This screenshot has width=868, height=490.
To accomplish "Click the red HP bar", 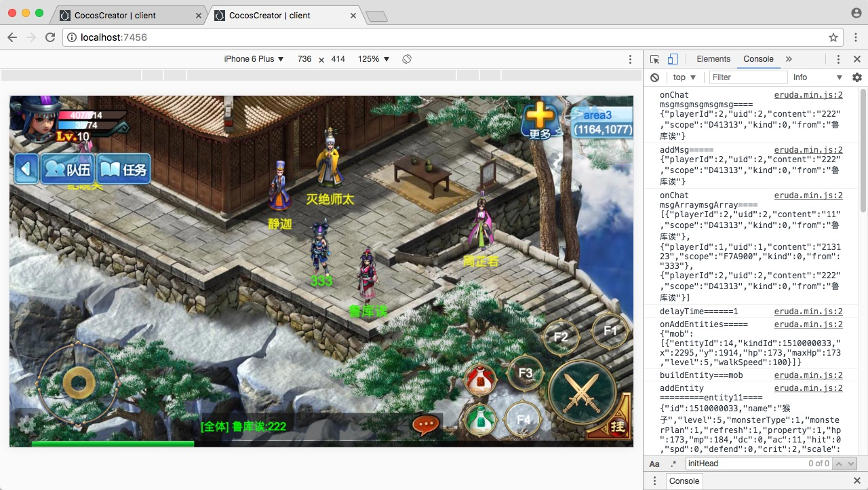I will (x=92, y=115).
